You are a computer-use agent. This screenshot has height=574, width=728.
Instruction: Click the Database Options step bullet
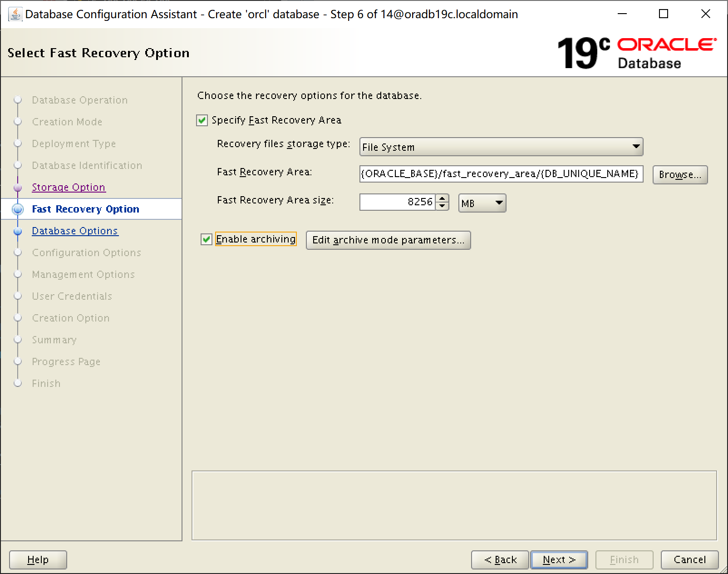coord(18,231)
